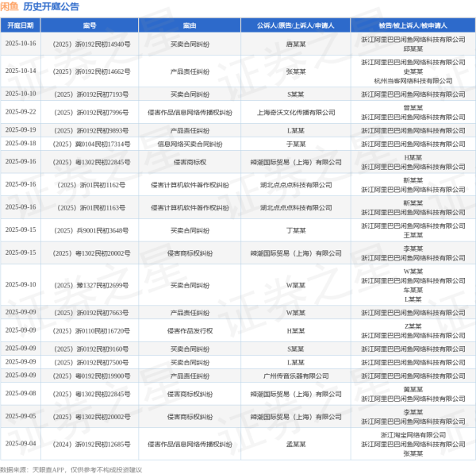Click the 被告/被上诉人/被申请人 column header

(x=413, y=25)
